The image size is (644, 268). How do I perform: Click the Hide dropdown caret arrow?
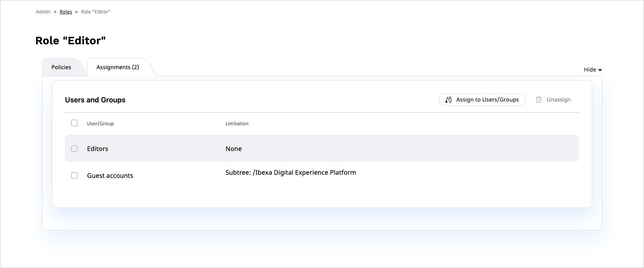click(x=600, y=70)
